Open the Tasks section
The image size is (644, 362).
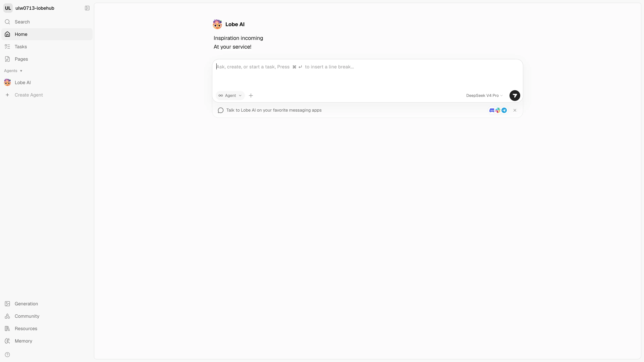point(47,47)
